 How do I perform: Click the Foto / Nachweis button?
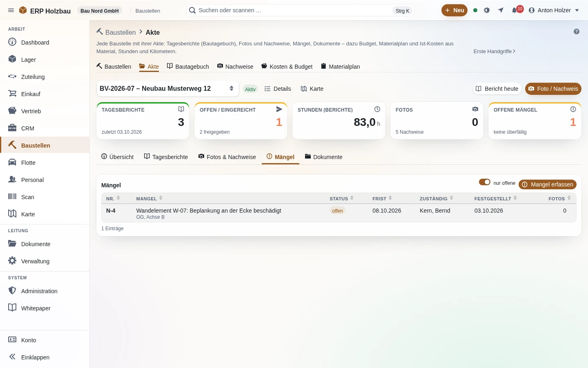tap(553, 89)
